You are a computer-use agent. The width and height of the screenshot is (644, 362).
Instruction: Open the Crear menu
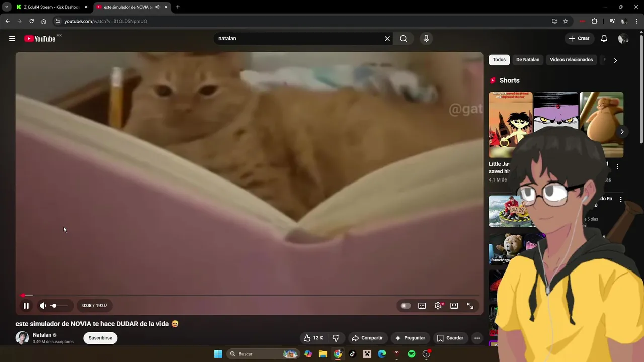[x=579, y=39]
